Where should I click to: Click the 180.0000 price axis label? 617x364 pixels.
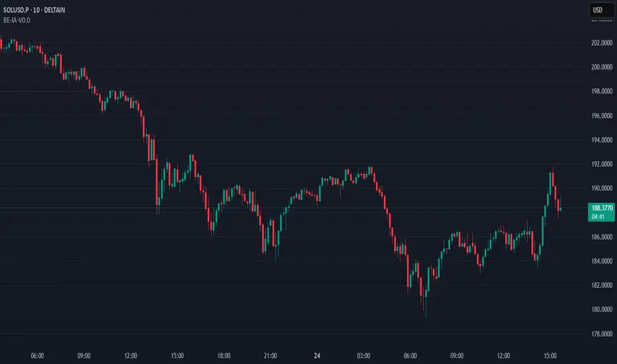pyautogui.click(x=601, y=309)
